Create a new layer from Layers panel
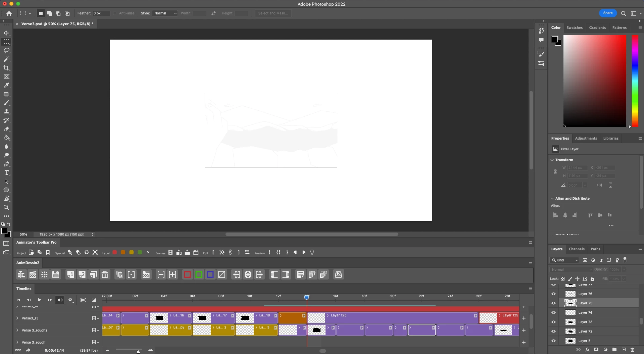Image resolution: width=644 pixels, height=354 pixels. [624, 350]
